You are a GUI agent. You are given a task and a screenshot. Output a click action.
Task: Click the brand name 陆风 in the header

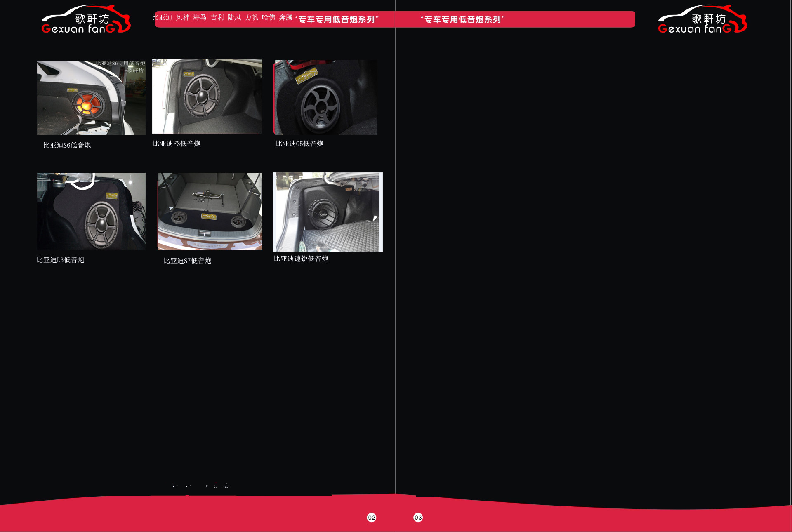(x=234, y=17)
